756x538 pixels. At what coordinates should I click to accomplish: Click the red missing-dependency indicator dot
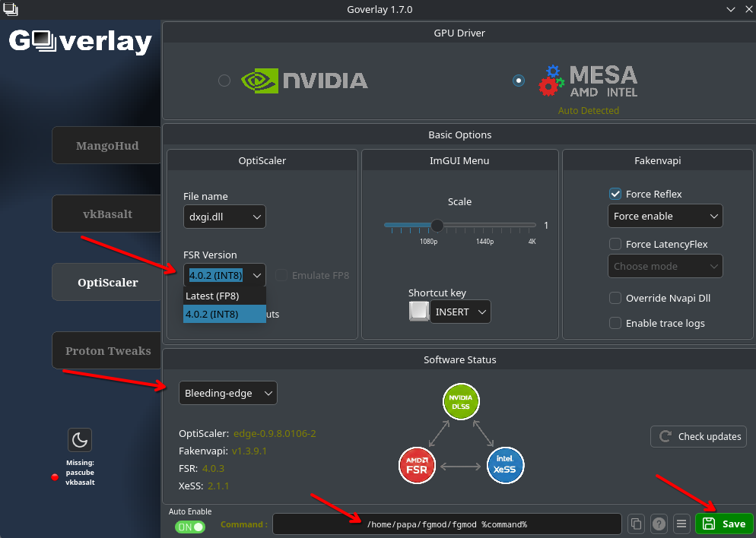point(55,477)
